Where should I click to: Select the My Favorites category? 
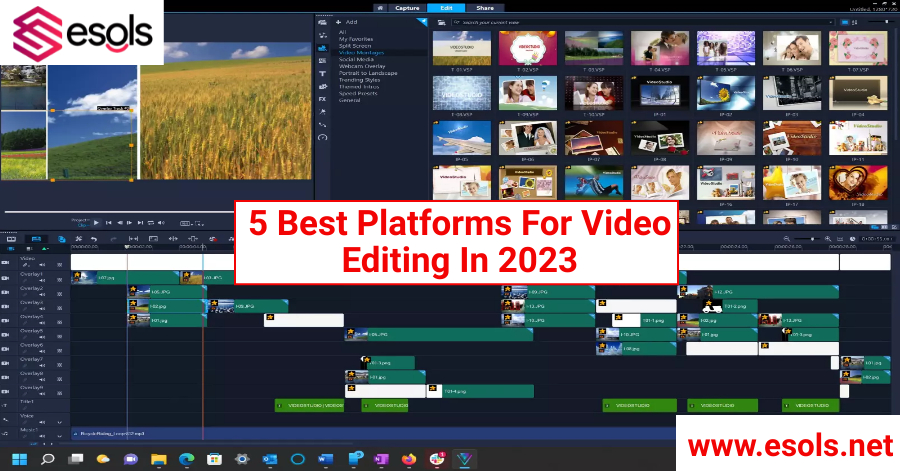click(x=356, y=39)
